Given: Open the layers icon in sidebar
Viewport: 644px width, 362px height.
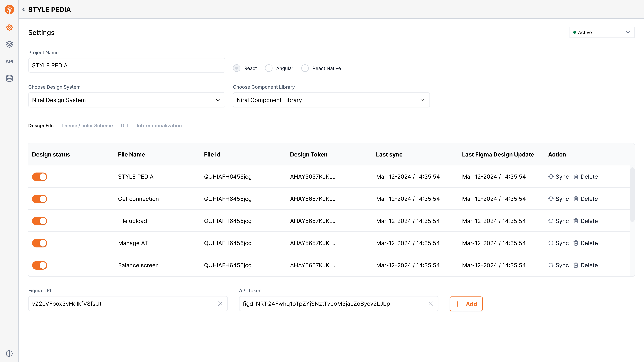Looking at the screenshot, I should [9, 44].
